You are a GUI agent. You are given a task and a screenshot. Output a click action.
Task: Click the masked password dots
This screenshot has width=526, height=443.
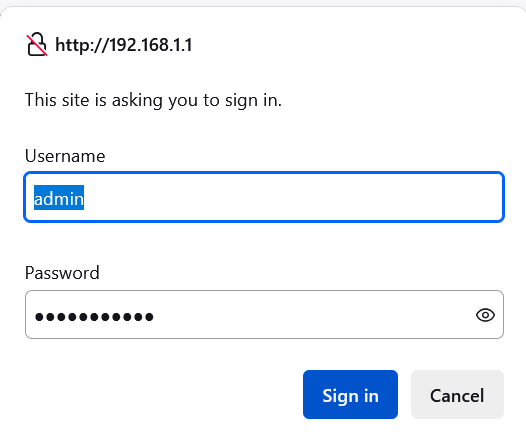point(94,317)
